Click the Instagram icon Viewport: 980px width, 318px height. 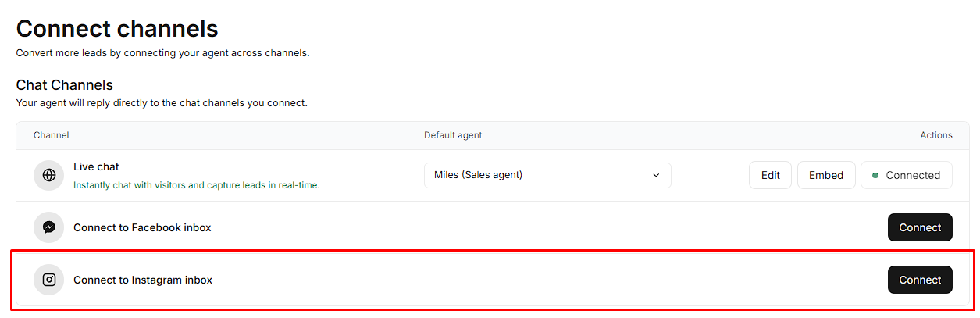click(48, 280)
